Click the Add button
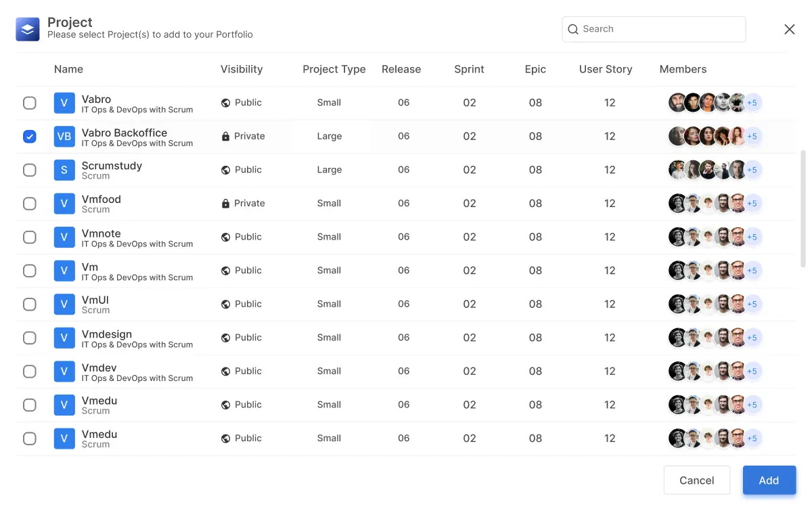This screenshot has height=515, width=812. pyautogui.click(x=769, y=480)
